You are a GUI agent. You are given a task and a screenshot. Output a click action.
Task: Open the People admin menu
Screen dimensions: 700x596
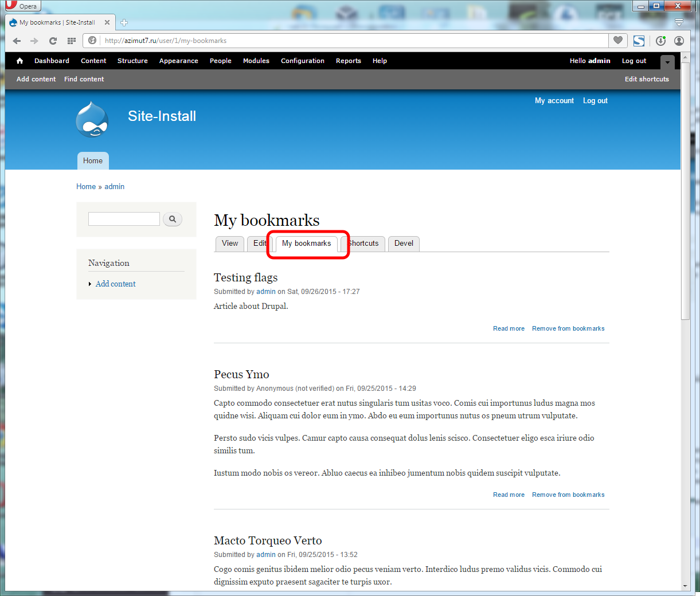pos(221,61)
